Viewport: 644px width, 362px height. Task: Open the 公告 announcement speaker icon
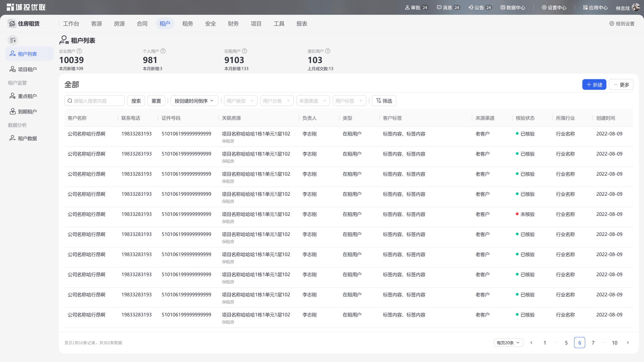[471, 7]
